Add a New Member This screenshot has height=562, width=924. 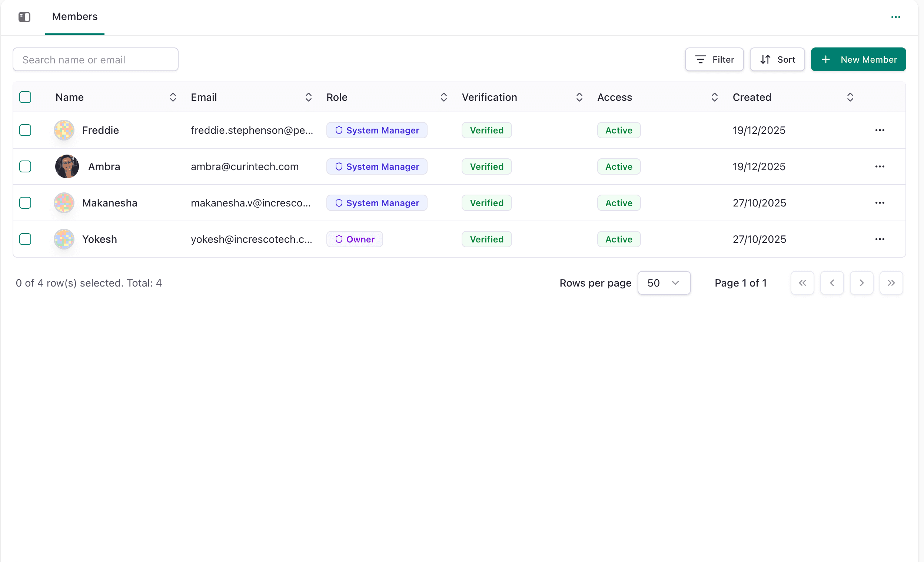click(858, 59)
